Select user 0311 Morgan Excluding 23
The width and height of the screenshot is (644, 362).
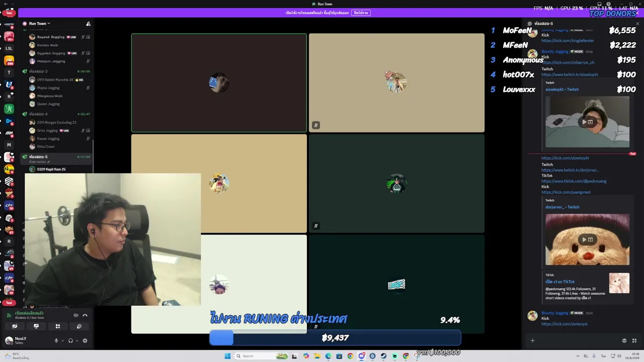point(56,123)
